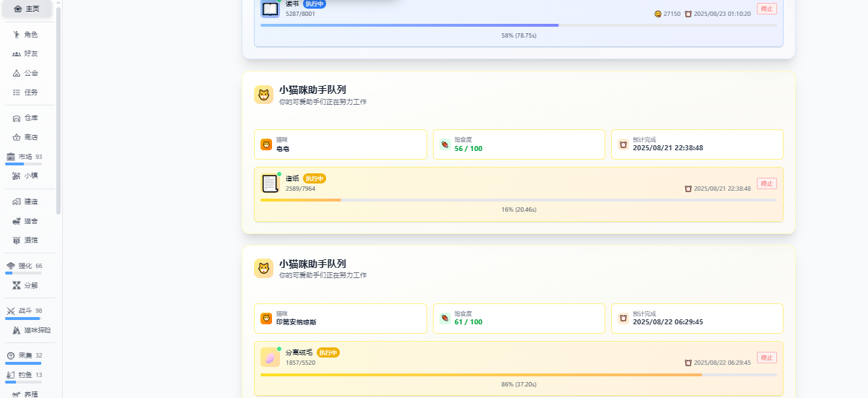Viewport: 868px width, 398px height.
Task: Go to 好友 friends page
Action: (27, 54)
